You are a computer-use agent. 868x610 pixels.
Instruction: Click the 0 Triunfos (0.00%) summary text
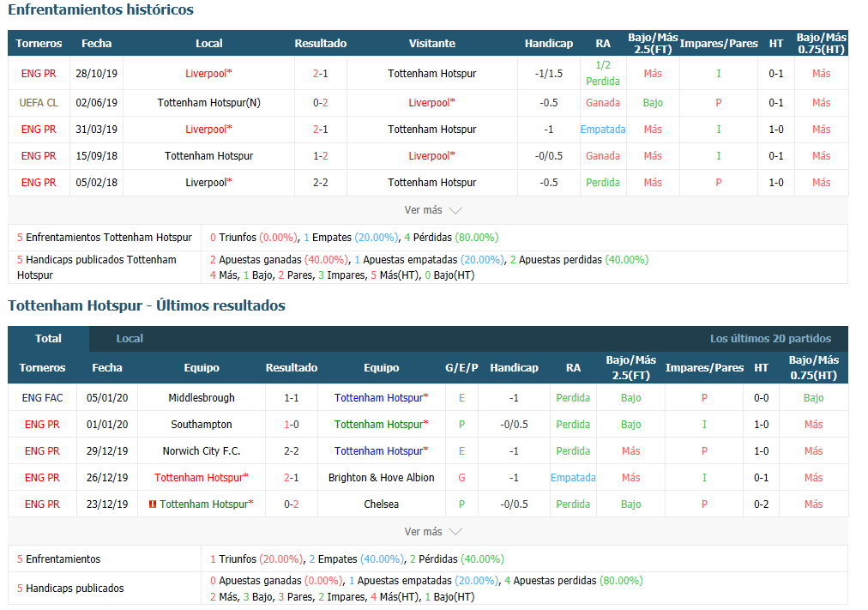(x=254, y=238)
